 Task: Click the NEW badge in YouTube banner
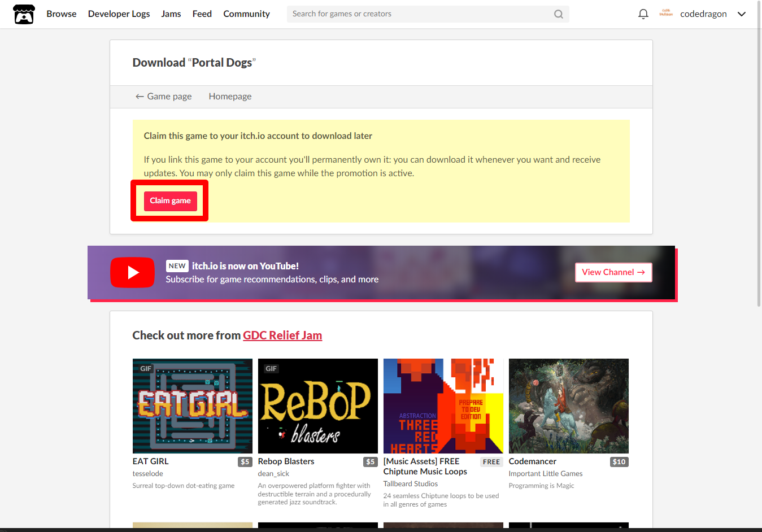click(177, 266)
